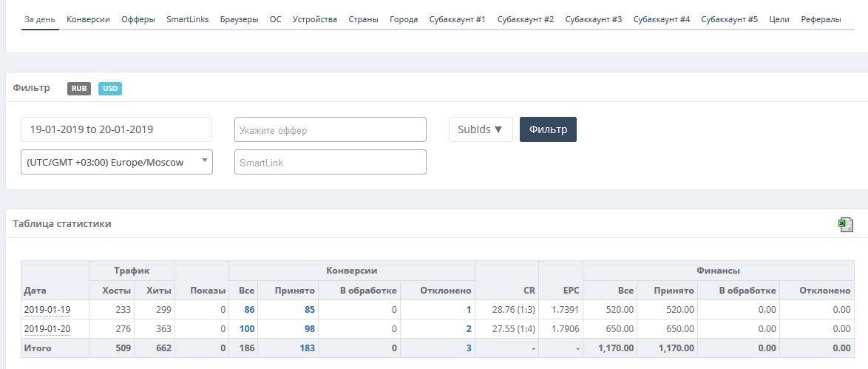Open the SubIds dropdown
Screen dimensions: 868x369
click(481, 129)
